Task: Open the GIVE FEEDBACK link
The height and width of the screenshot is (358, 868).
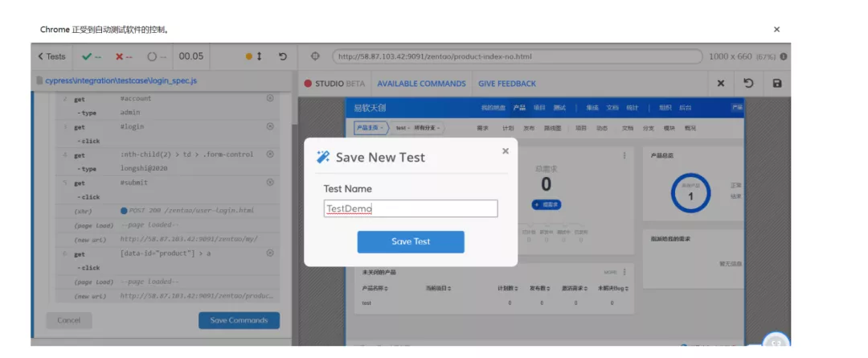Action: click(507, 84)
